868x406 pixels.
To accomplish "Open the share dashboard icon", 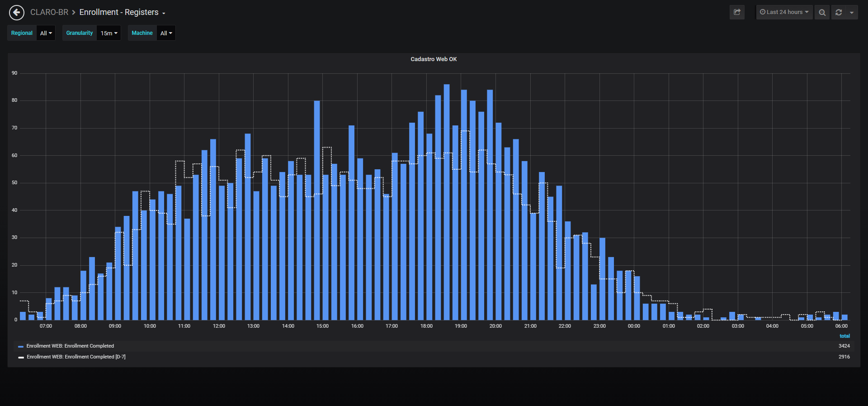I will (737, 12).
